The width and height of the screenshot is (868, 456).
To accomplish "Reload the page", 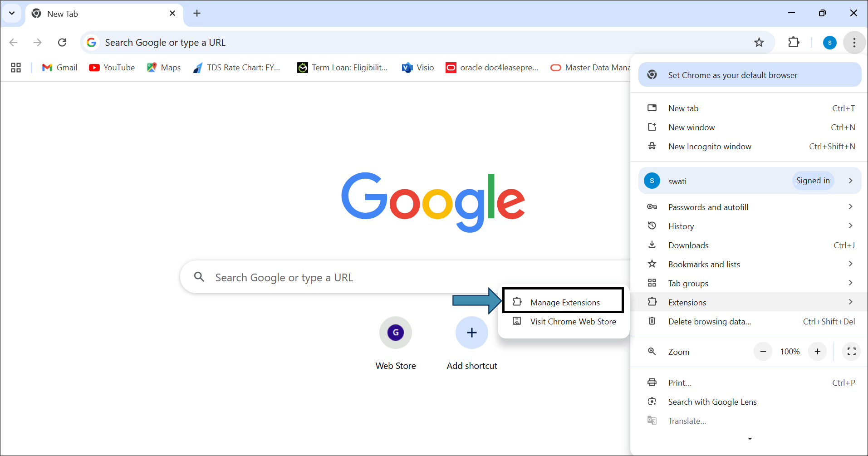I will coord(62,43).
